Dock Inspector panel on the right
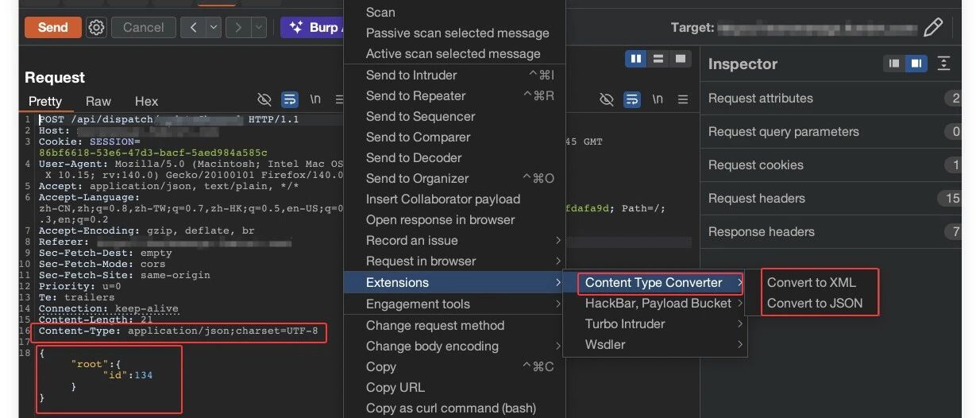 [916, 64]
